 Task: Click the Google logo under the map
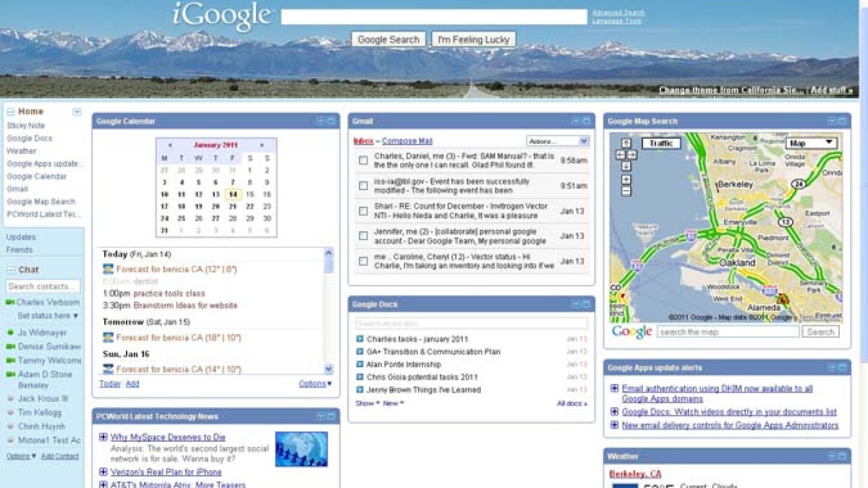point(631,332)
